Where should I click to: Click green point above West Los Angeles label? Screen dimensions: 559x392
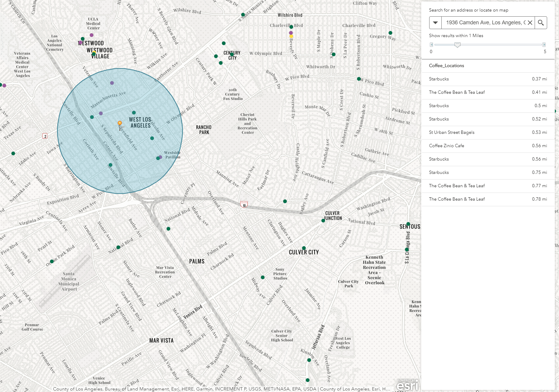click(x=134, y=113)
